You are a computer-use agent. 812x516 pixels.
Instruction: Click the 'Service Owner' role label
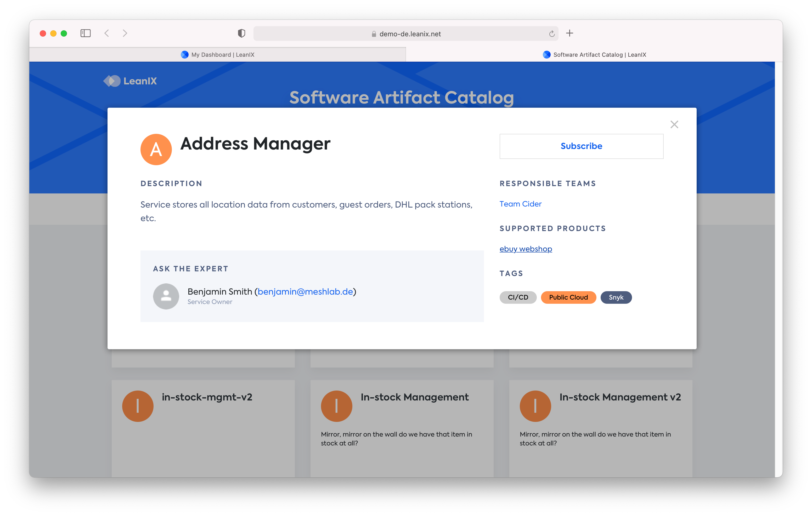pyautogui.click(x=210, y=302)
